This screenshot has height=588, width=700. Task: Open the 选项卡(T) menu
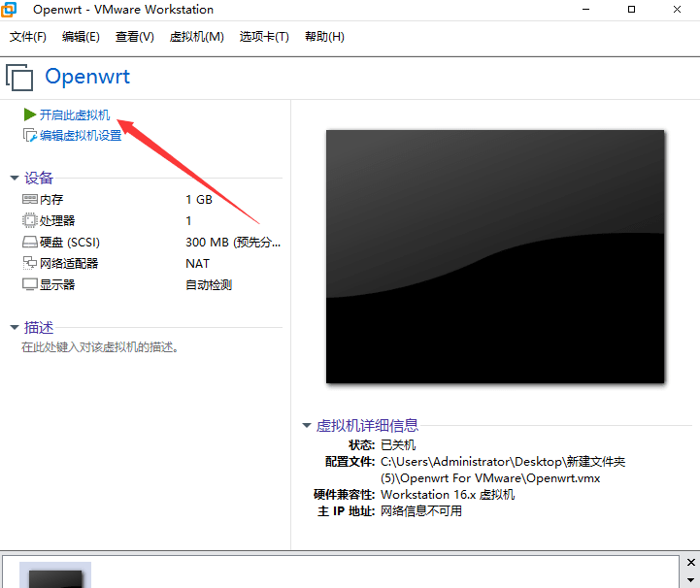pos(264,37)
